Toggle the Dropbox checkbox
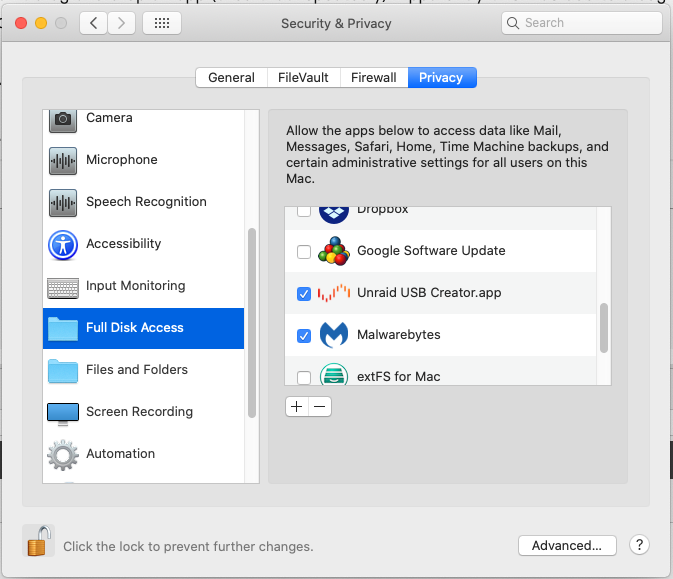 tap(304, 212)
